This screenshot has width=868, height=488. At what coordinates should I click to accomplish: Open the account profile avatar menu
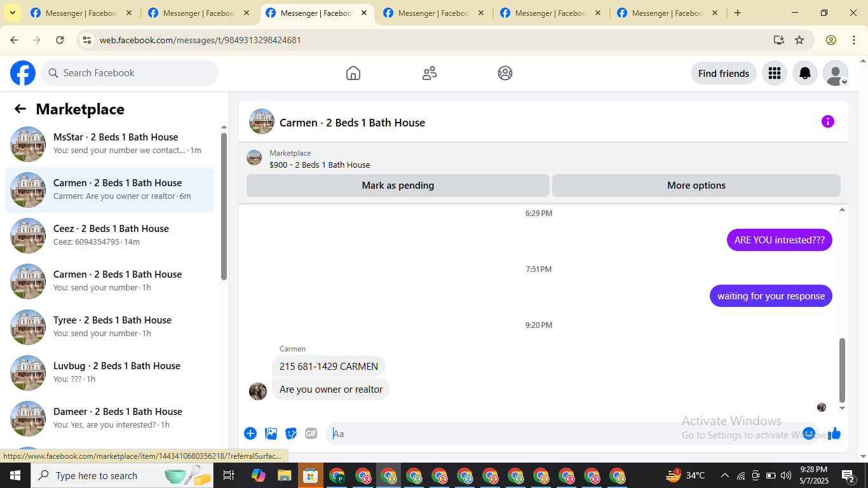tap(836, 73)
